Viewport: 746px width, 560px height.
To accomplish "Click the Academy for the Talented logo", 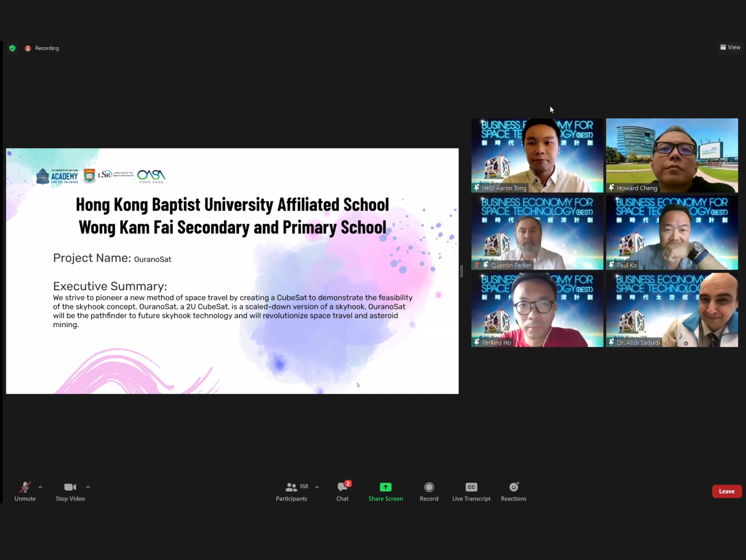I will point(57,176).
